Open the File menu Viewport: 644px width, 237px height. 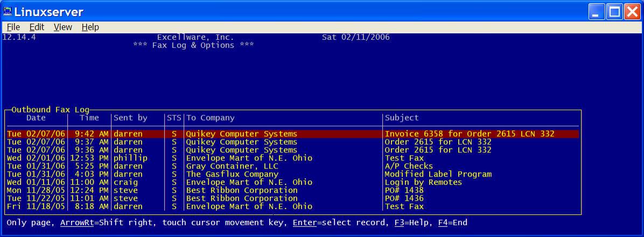pos(13,27)
